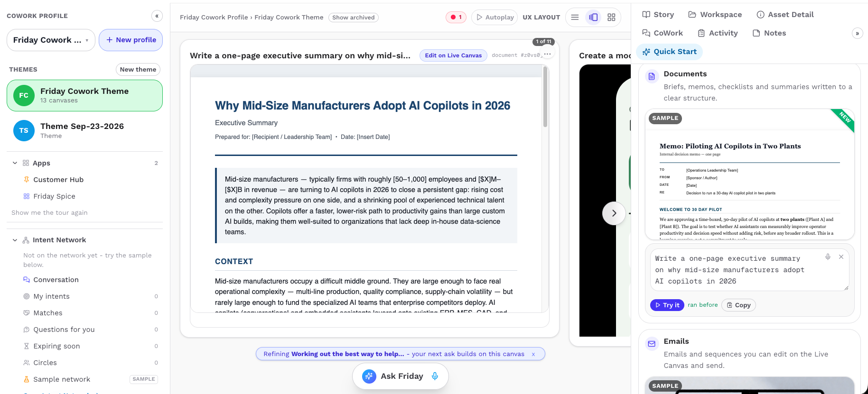Clear the prompt box with X icon
Image resolution: width=868 pixels, height=394 pixels.
(x=841, y=257)
